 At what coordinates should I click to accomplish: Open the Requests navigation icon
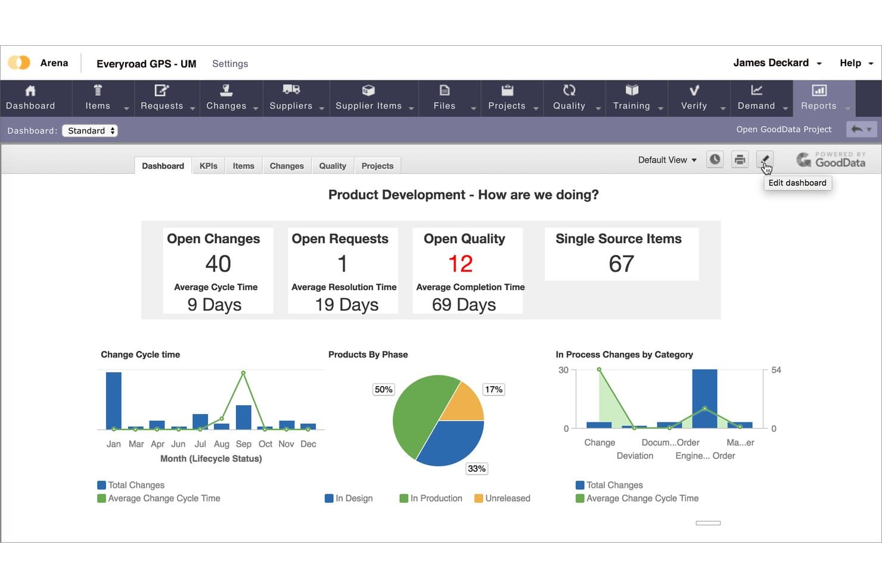[x=162, y=91]
